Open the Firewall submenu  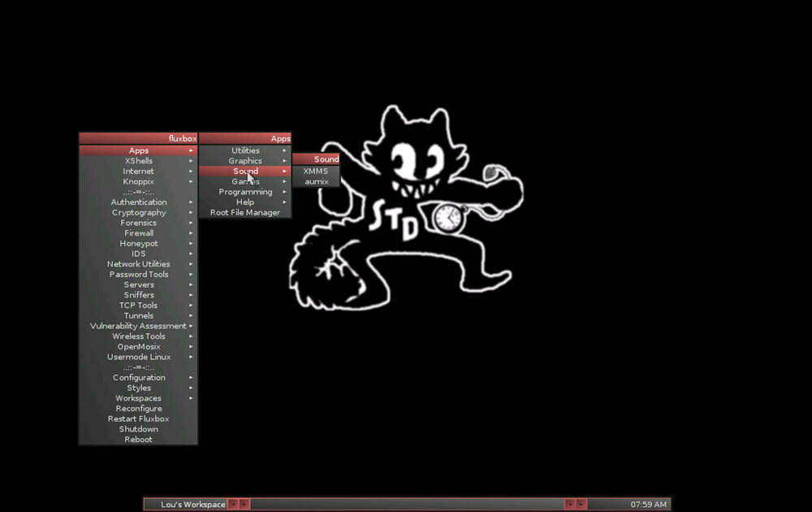click(138, 233)
